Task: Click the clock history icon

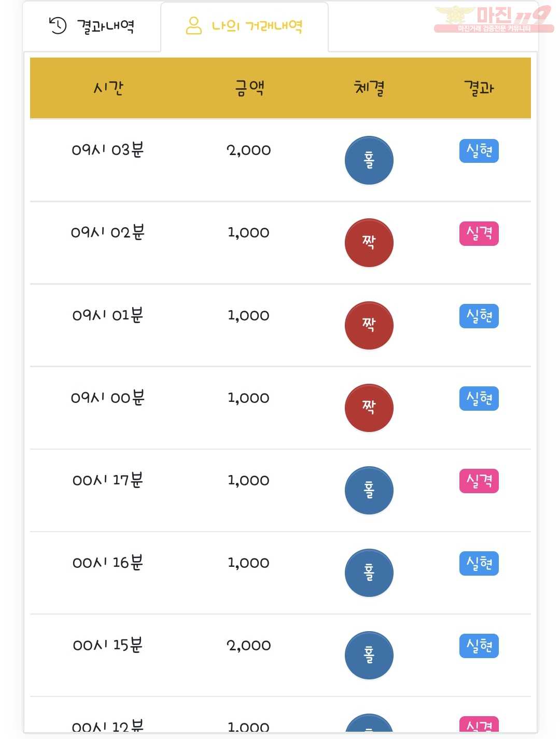Action: click(x=58, y=25)
